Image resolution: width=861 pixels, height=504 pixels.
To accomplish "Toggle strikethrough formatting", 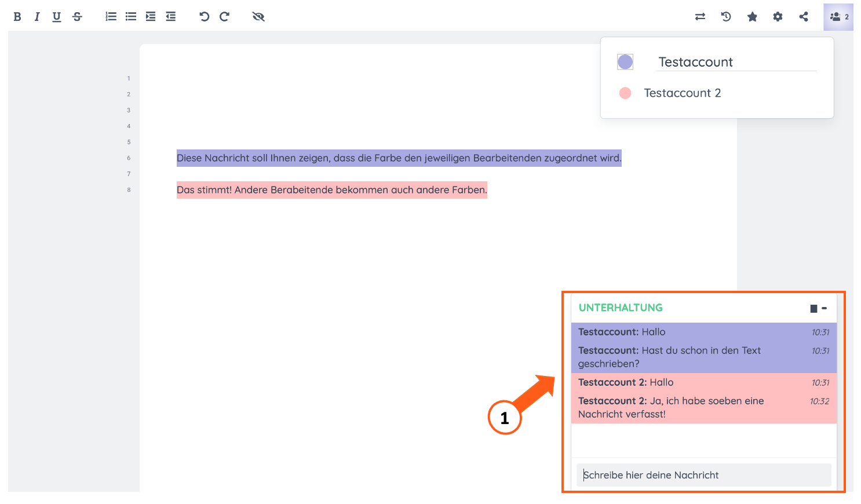I will [77, 17].
